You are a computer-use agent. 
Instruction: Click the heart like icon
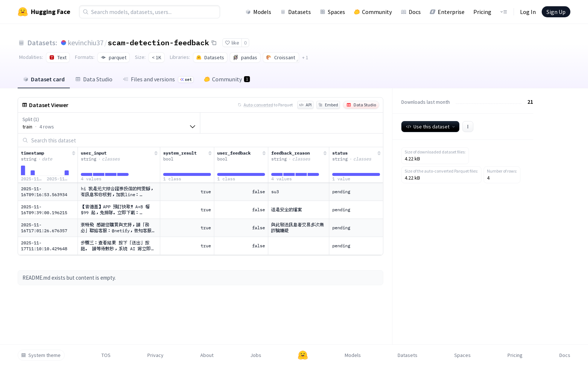(x=227, y=43)
